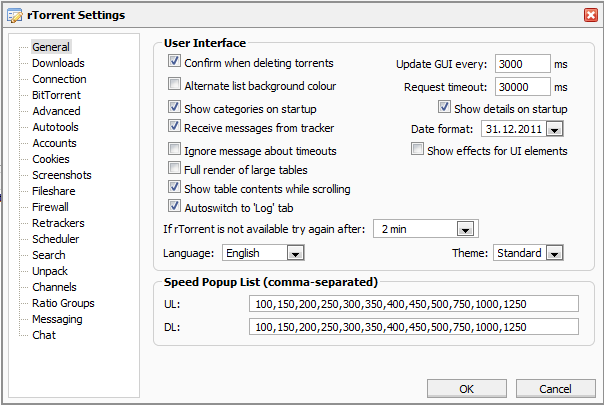The height and width of the screenshot is (406, 604).
Task: Switch to Ratio Groups settings
Action: click(63, 303)
